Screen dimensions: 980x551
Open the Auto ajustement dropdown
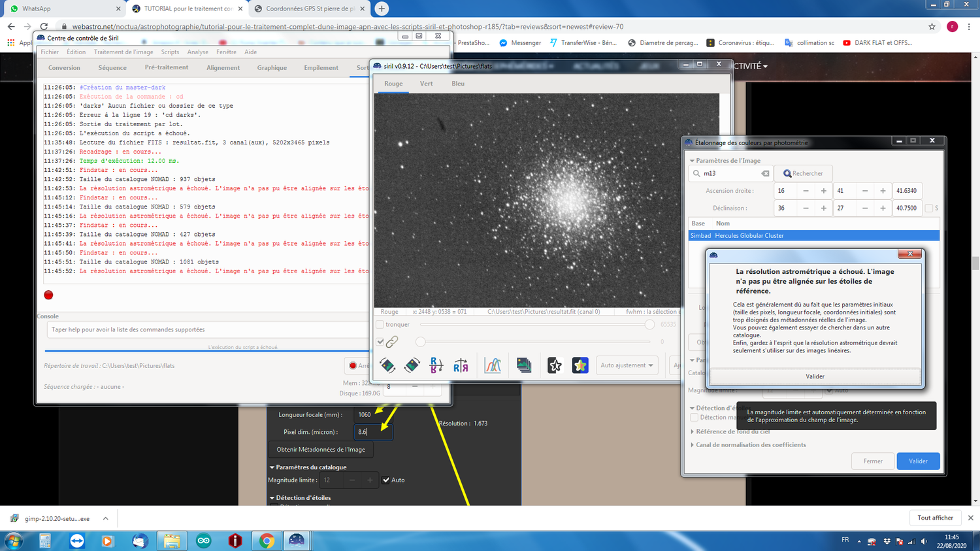coord(627,365)
